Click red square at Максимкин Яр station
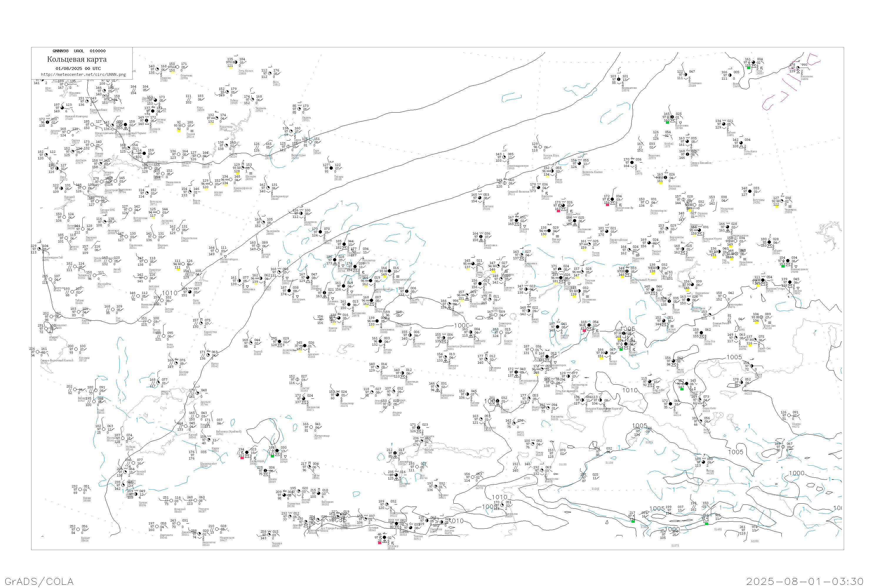 [607, 205]
